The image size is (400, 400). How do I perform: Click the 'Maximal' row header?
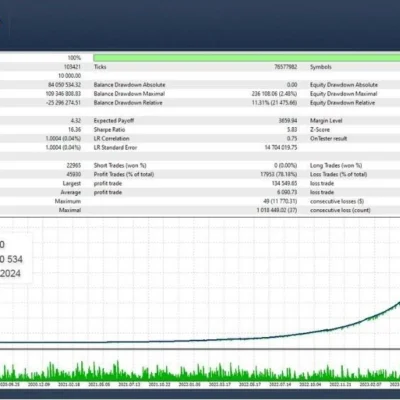(x=70, y=211)
